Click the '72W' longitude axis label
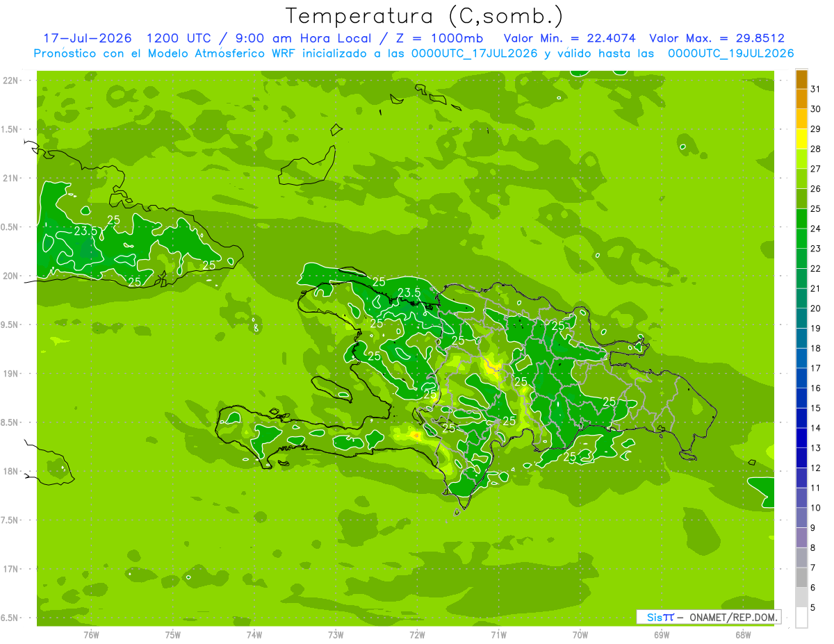 coord(417,634)
